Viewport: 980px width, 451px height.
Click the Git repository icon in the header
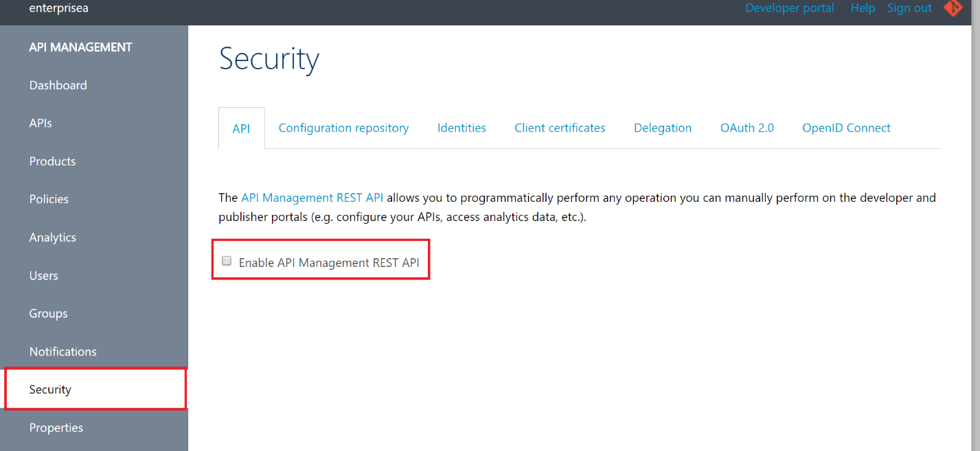pyautogui.click(x=953, y=8)
